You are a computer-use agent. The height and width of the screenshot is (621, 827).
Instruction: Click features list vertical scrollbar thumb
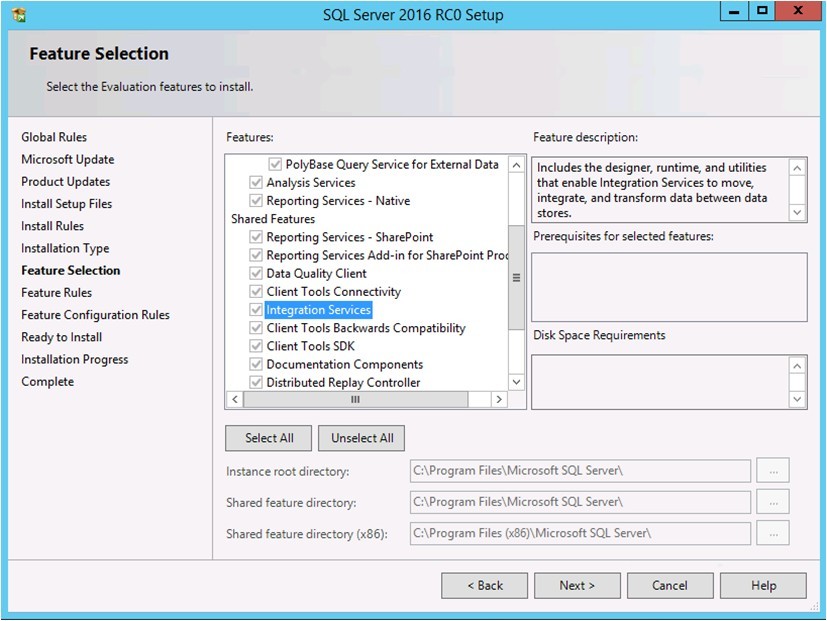[x=516, y=278]
